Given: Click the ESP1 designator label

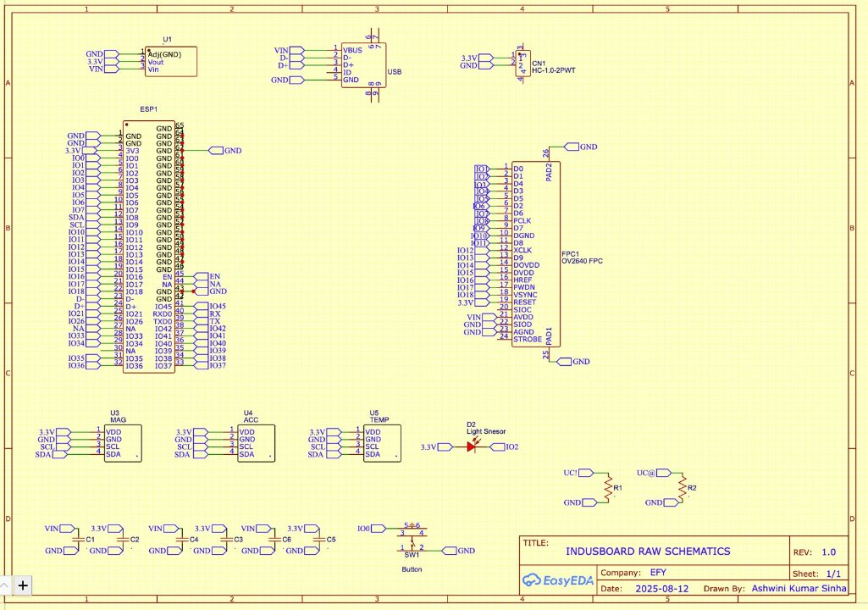Looking at the screenshot, I should point(149,109).
